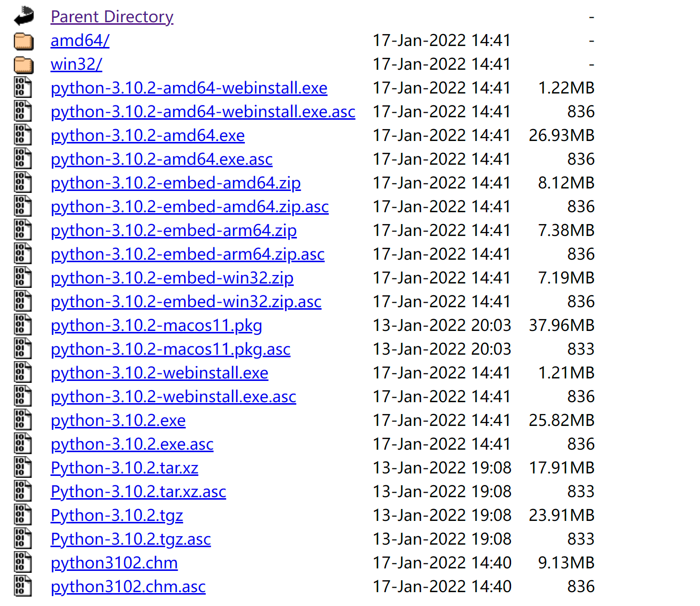The height and width of the screenshot is (606, 700).
Task: Click the file icon beside Python-3.10.2.tar.xz
Action: coord(22,467)
